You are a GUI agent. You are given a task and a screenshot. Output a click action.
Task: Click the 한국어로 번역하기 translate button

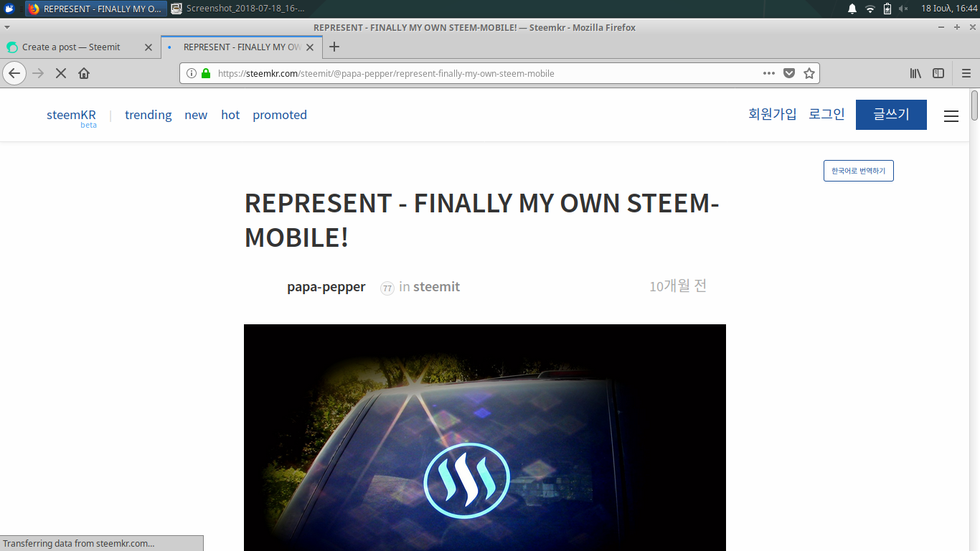pos(859,171)
